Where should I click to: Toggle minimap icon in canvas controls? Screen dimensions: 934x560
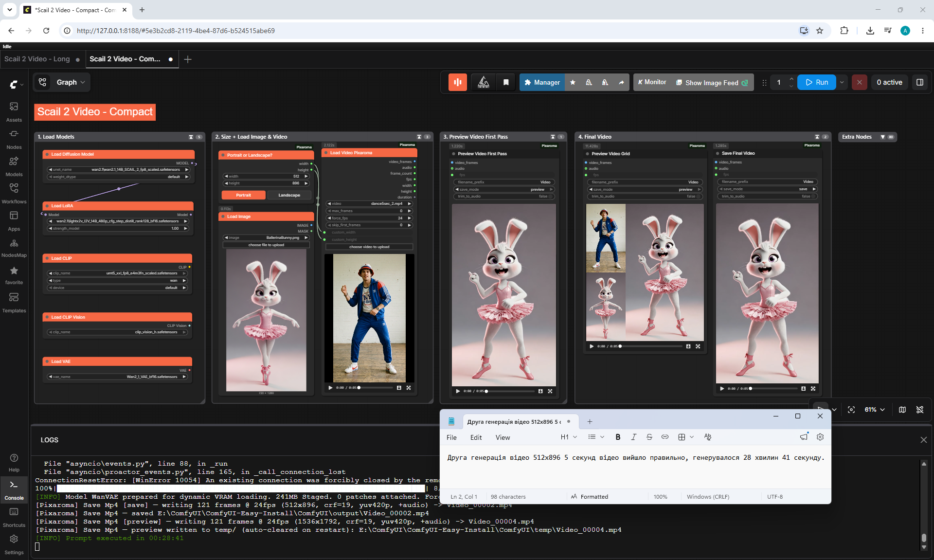tap(902, 410)
